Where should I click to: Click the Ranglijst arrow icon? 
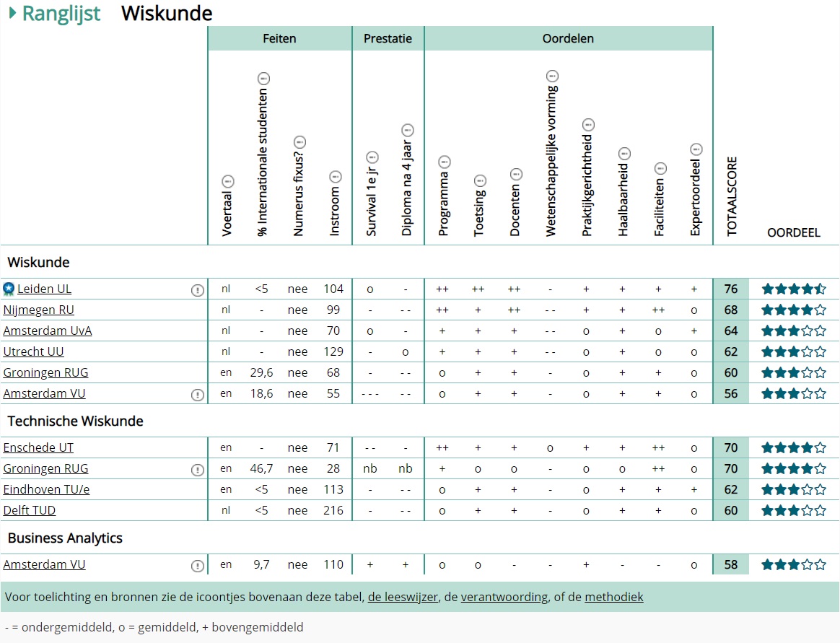point(13,13)
